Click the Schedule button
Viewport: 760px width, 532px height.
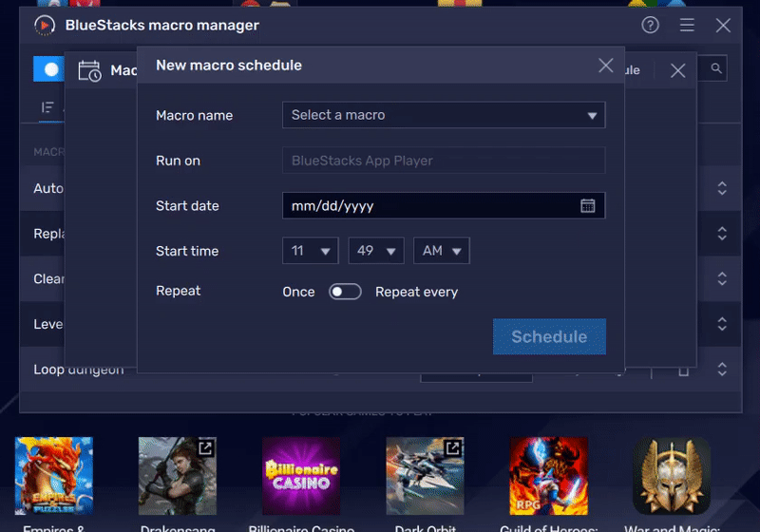[x=549, y=336]
